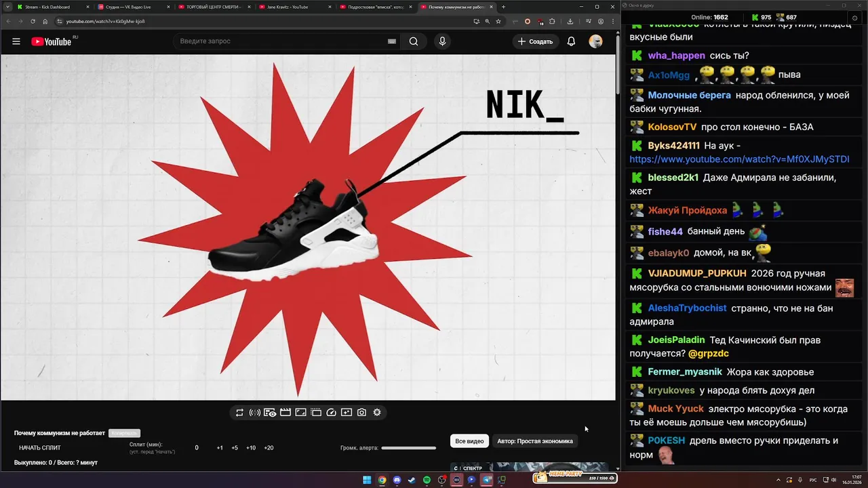Open browser downloads icon
The width and height of the screenshot is (868, 488).
tap(570, 21)
